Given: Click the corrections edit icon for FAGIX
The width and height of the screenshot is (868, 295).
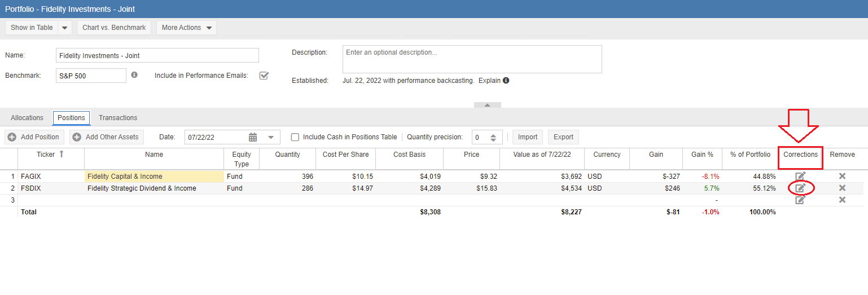Looking at the screenshot, I should [x=800, y=176].
